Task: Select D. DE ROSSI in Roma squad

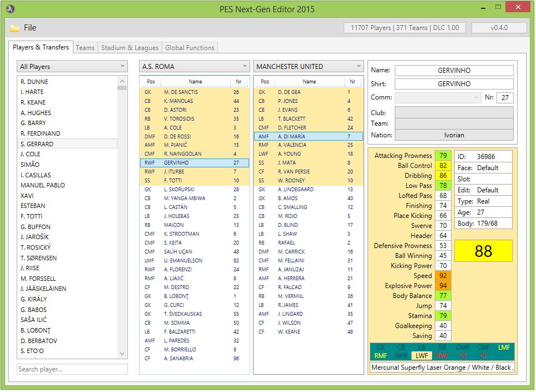Action: (x=195, y=136)
